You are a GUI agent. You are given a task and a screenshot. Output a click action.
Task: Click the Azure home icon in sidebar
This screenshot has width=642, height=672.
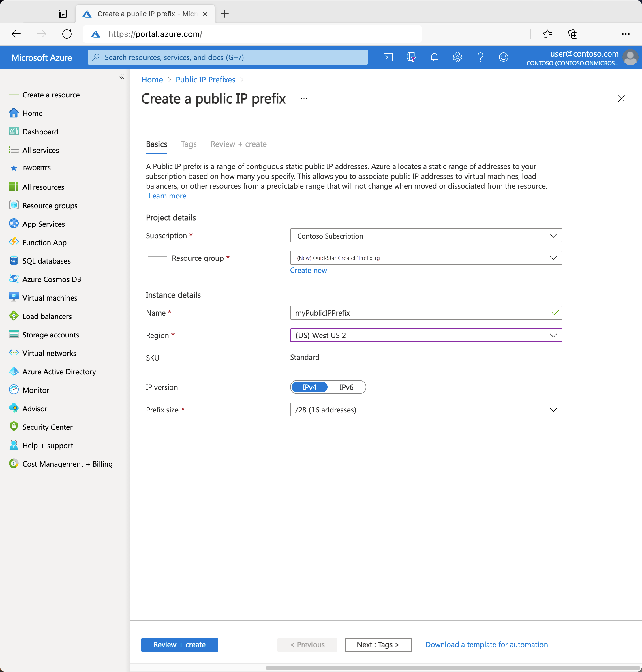(13, 112)
